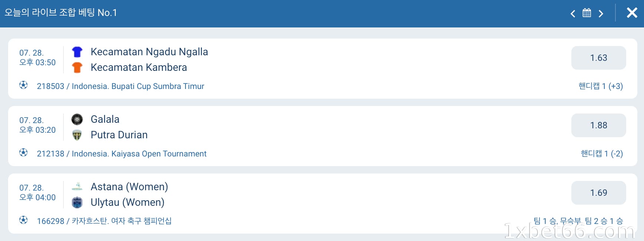644x241 pixels.
Task: Click the Galala team name
Action: coord(105,119)
